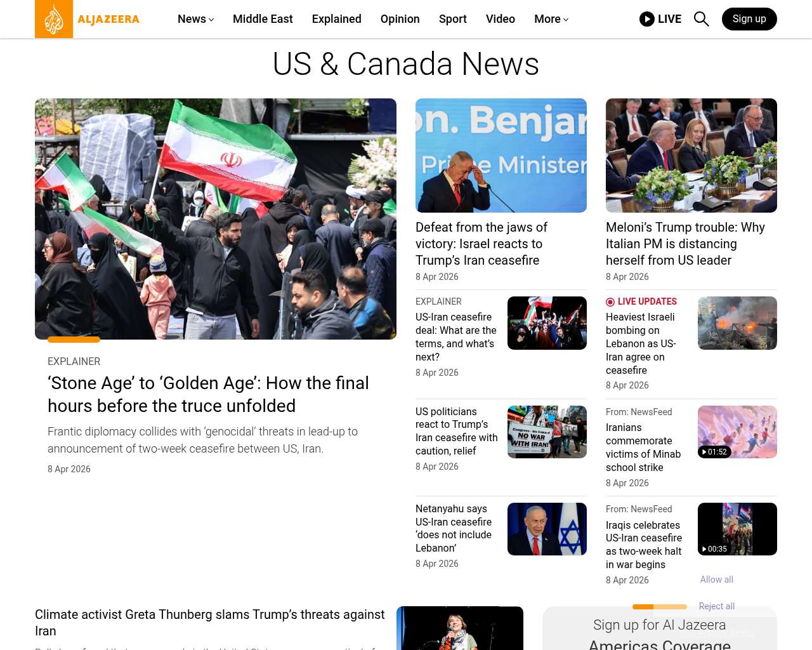This screenshot has height=650, width=812.
Task: Open Greta Thunberg slams Trump article
Action: 209,622
